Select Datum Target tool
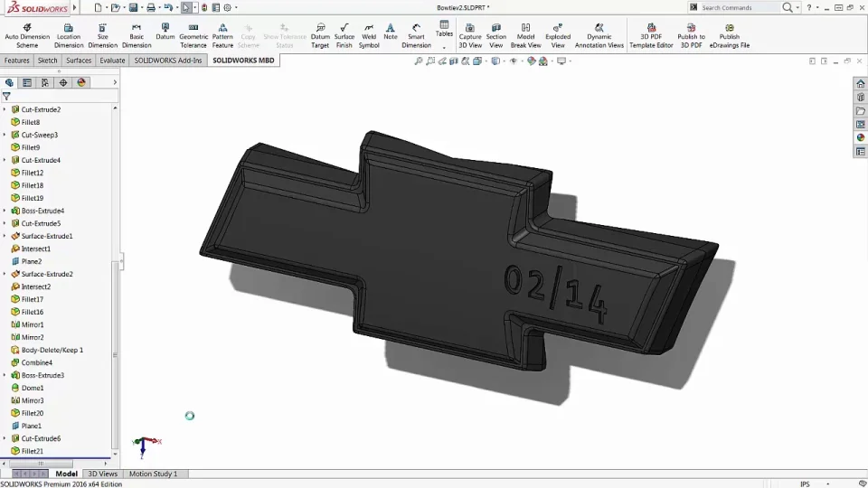The width and height of the screenshot is (868, 488). [x=320, y=36]
